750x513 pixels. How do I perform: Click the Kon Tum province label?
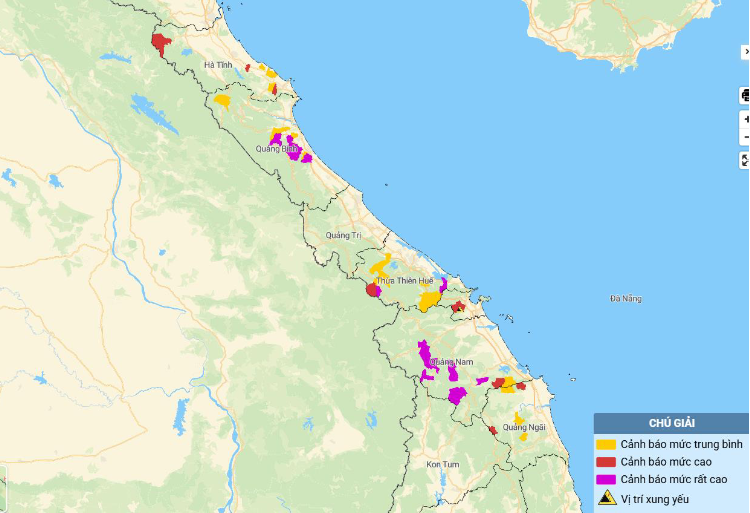pyautogui.click(x=442, y=464)
